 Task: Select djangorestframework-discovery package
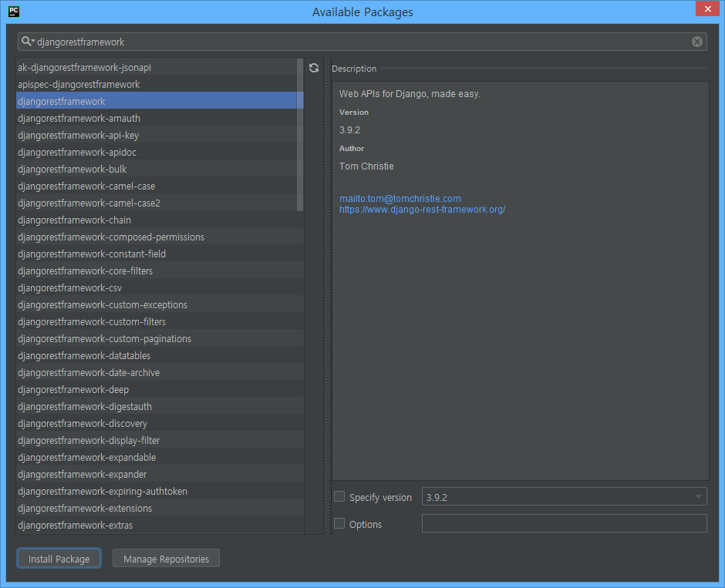point(160,424)
